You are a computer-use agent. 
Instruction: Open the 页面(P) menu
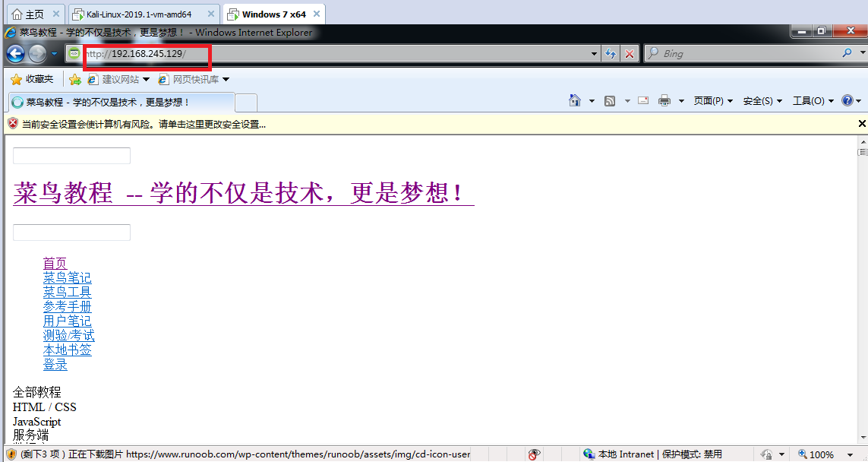coord(713,101)
